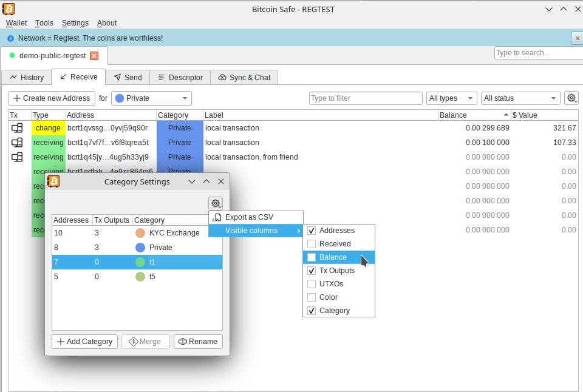Image resolution: width=583 pixels, height=392 pixels.
Task: Click the Rename button
Action: [198, 342]
